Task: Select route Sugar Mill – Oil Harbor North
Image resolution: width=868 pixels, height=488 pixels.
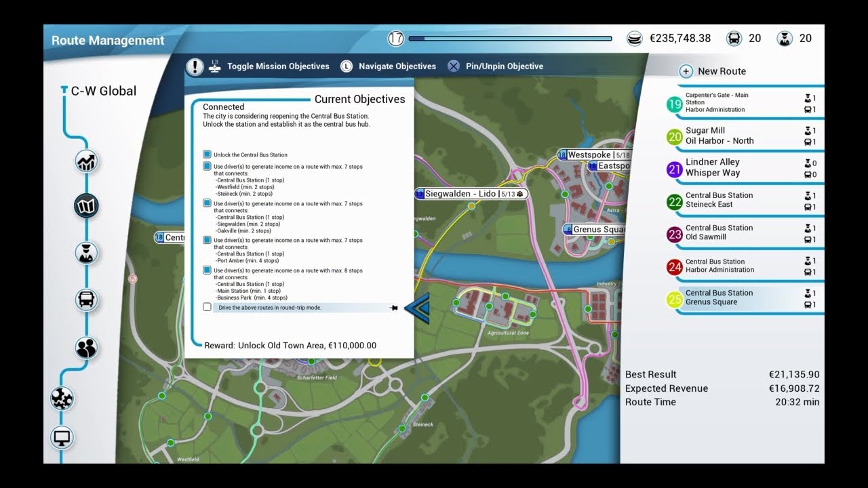Action: click(x=745, y=136)
